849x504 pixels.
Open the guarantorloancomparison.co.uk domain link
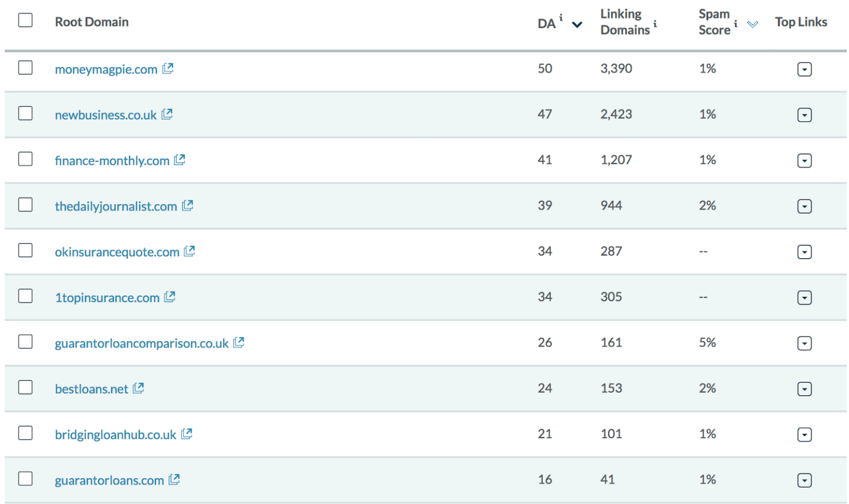(x=142, y=343)
